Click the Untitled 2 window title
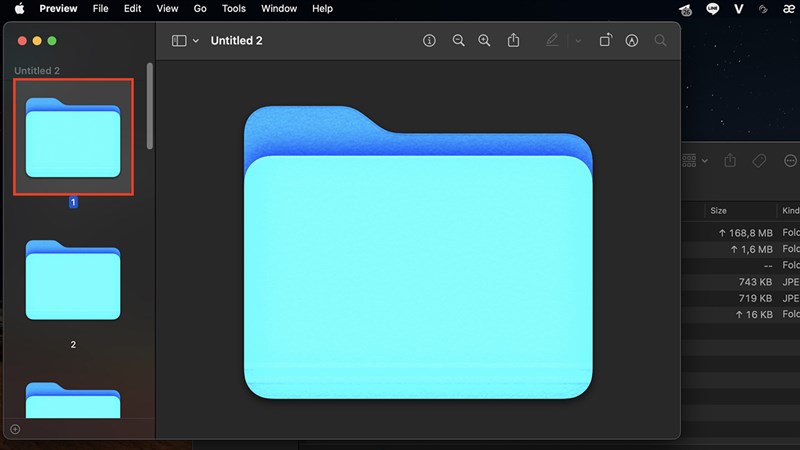The height and width of the screenshot is (450, 800). 236,41
